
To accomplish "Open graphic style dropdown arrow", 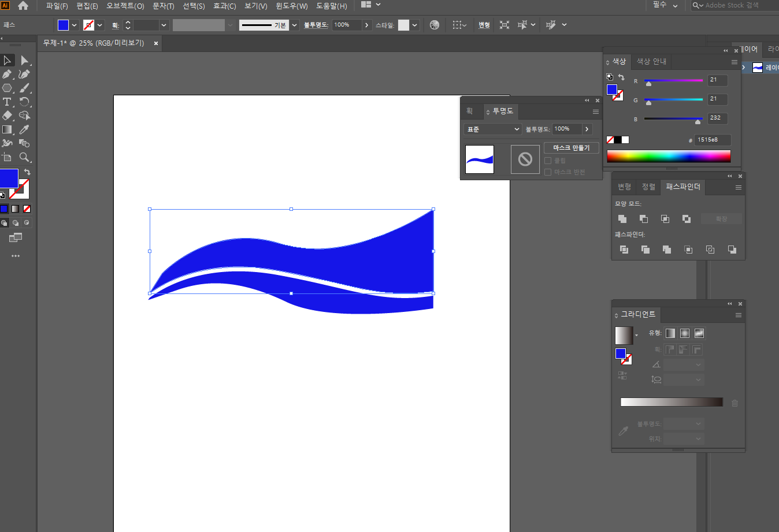I will click(415, 25).
